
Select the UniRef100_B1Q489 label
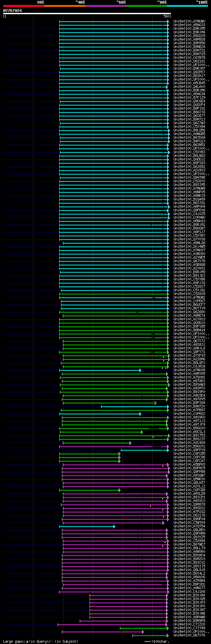(189, 199)
